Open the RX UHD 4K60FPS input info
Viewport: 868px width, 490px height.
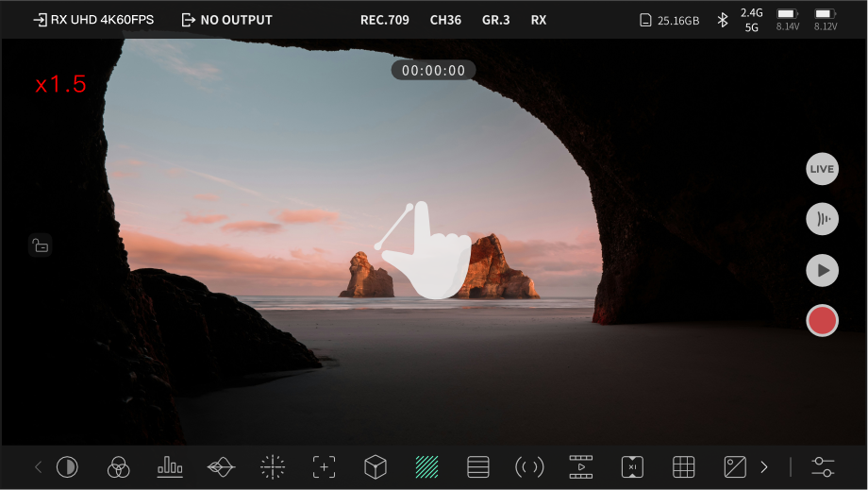[93, 20]
